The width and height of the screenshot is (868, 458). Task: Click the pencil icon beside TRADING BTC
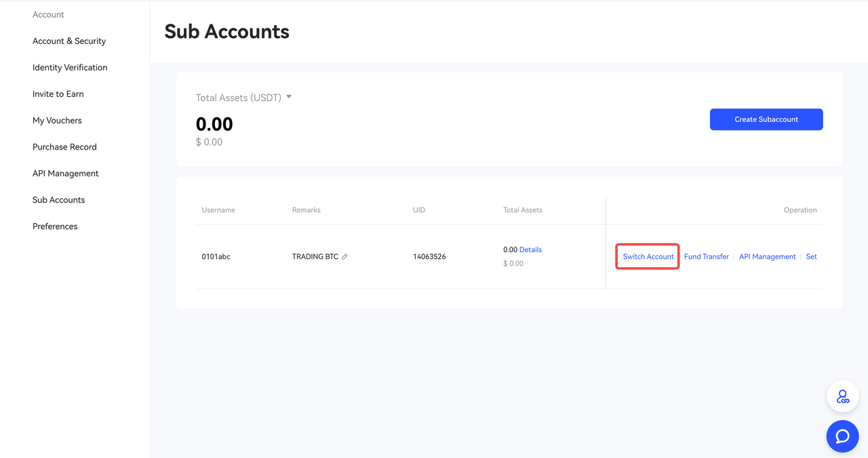click(344, 257)
